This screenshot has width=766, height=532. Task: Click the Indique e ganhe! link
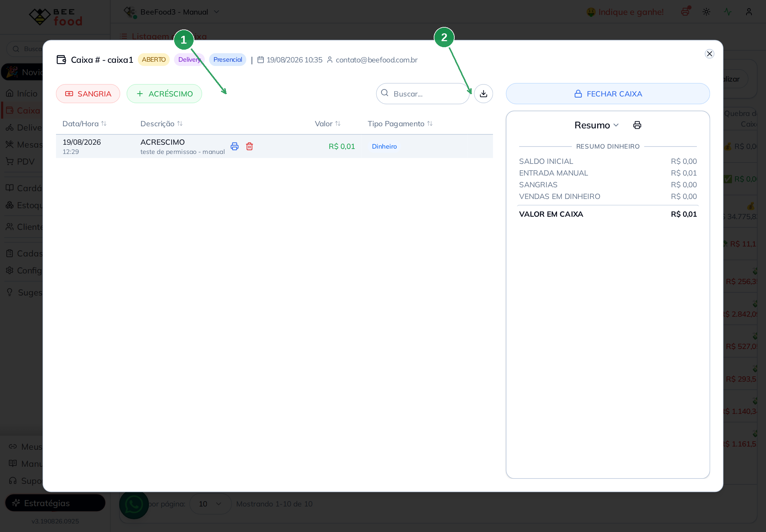[625, 12]
